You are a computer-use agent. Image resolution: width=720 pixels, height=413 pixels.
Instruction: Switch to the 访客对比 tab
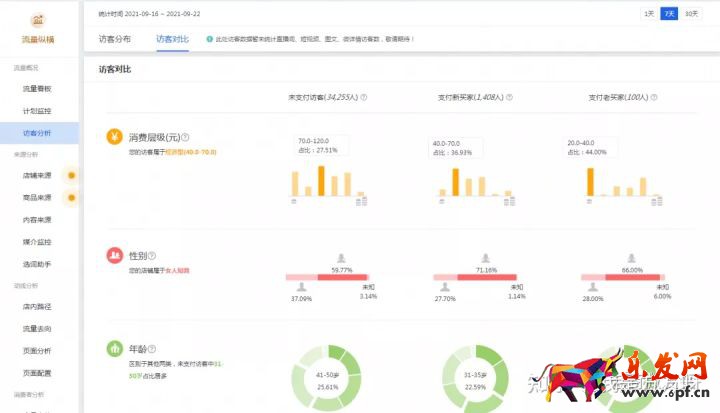171,38
